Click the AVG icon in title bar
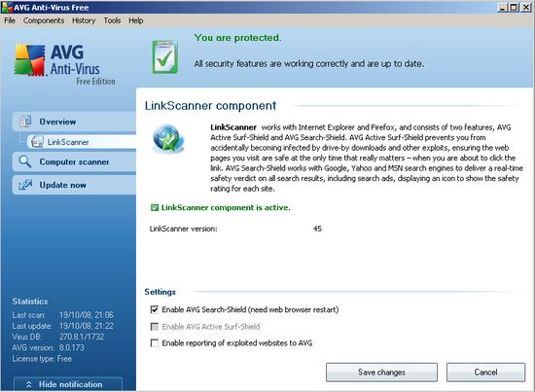 (7, 7)
